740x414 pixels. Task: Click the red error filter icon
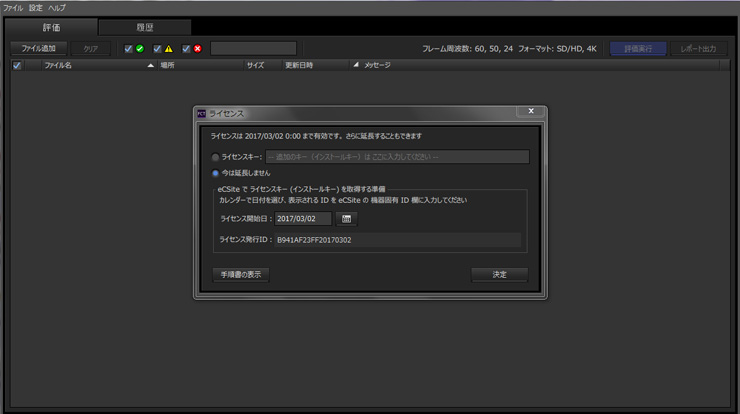pyautogui.click(x=198, y=48)
